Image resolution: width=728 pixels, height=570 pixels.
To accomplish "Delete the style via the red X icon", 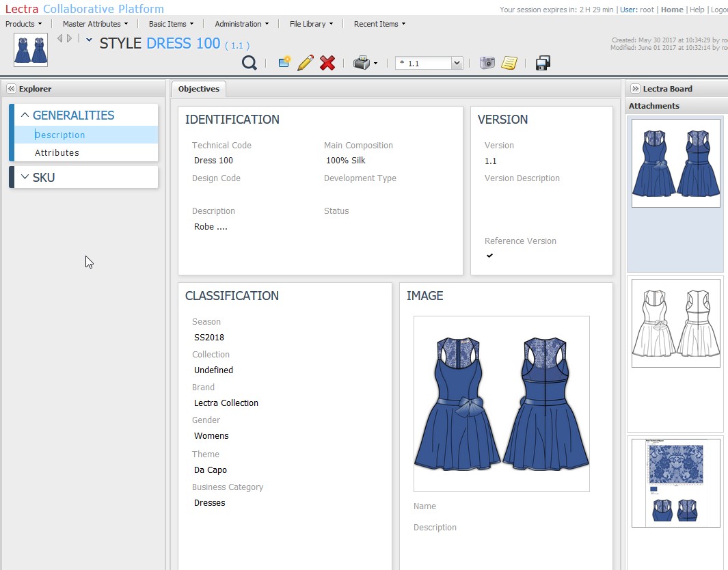I will 327,62.
